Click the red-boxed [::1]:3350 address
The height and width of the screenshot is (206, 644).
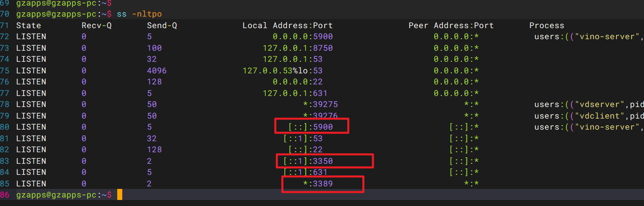[308, 161]
